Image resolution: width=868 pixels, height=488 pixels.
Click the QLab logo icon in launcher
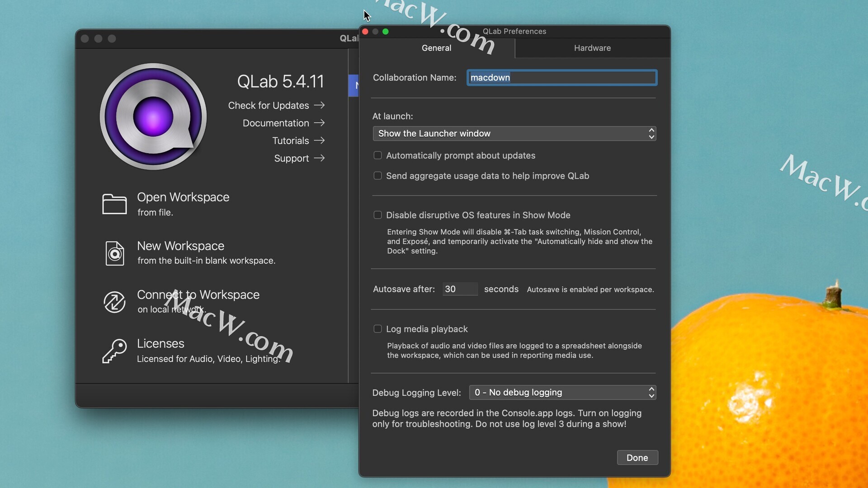click(x=153, y=117)
